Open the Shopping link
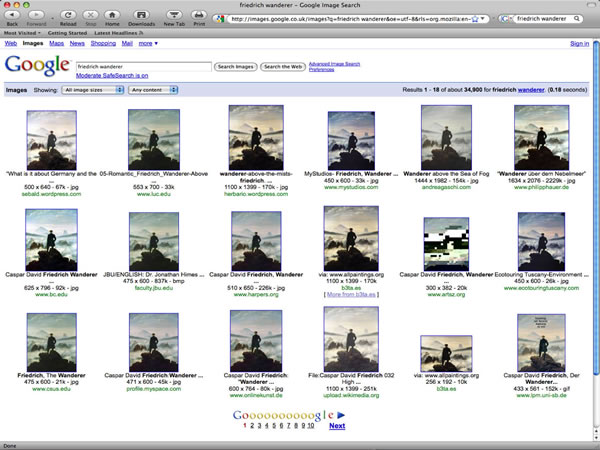The width and height of the screenshot is (600, 450). coord(103,44)
